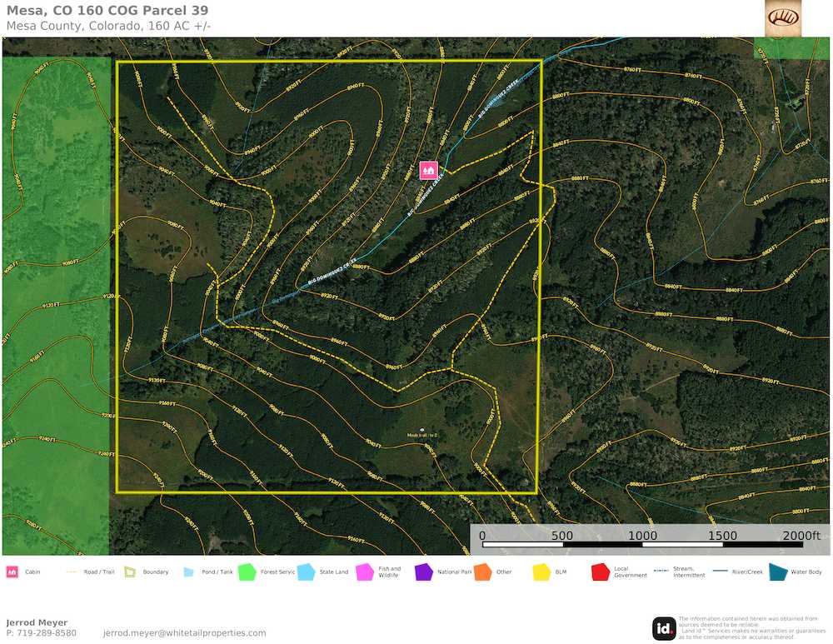Click the Whitetail Properties logo at top right
Screen dimensions: 833x644
(783, 17)
